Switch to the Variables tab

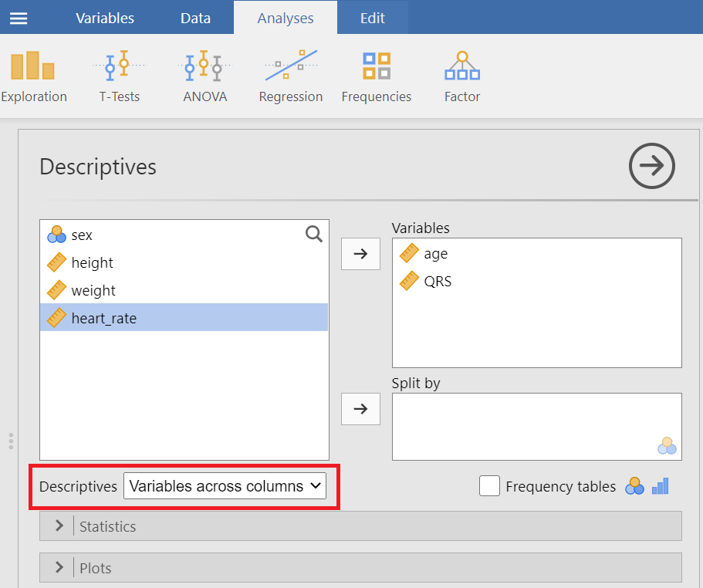[105, 18]
